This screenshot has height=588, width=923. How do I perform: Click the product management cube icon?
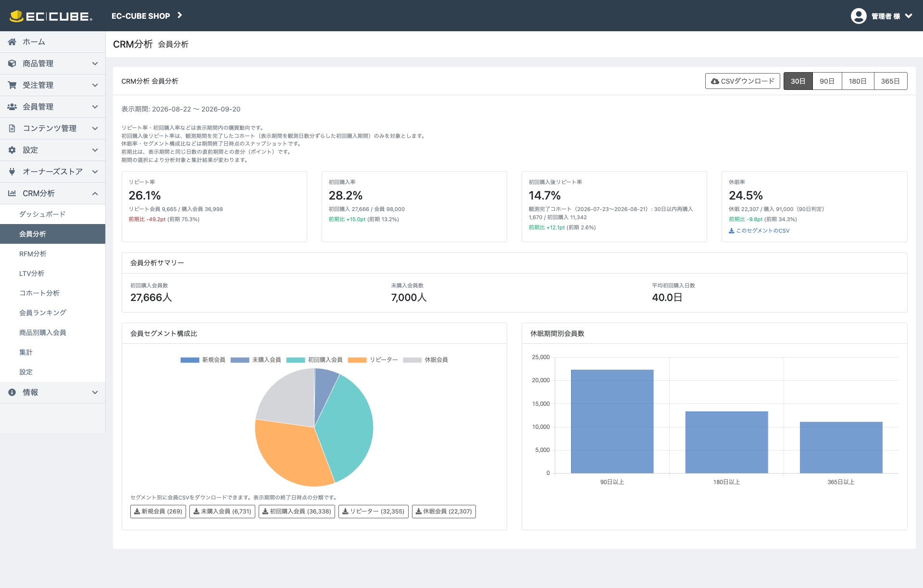(12, 63)
